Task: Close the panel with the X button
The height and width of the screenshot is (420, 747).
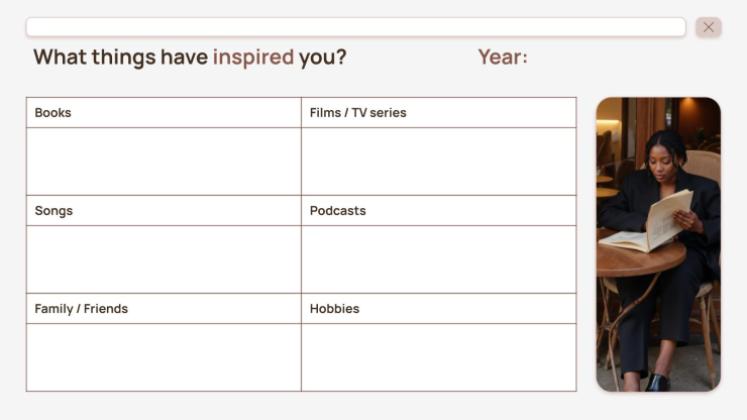Action: click(x=708, y=27)
